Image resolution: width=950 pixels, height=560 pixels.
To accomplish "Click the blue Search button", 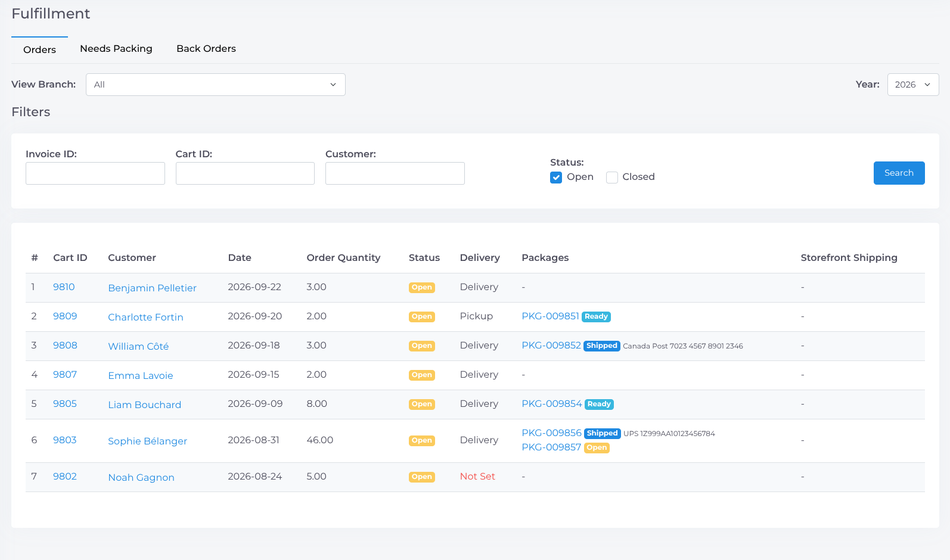I will (899, 173).
